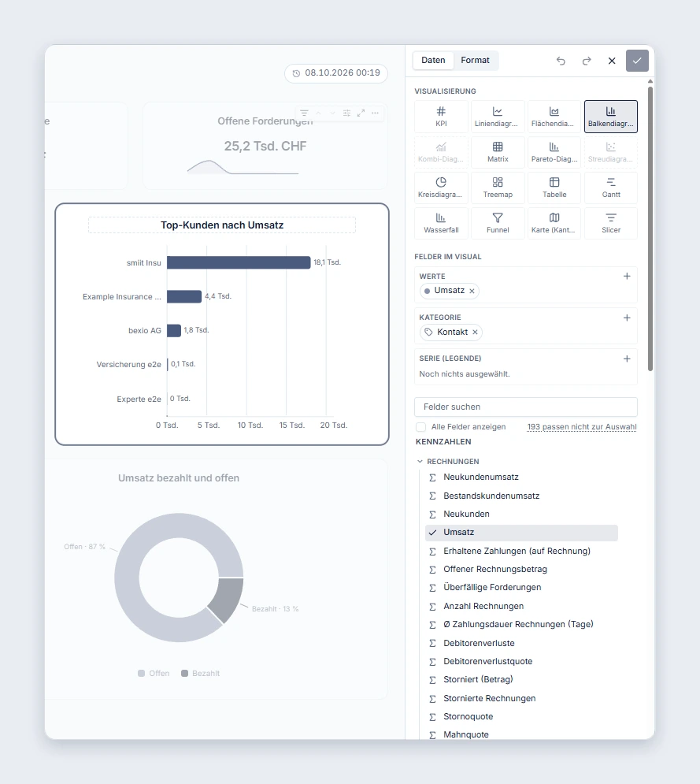Collapse the Rechnungen group

click(x=420, y=462)
